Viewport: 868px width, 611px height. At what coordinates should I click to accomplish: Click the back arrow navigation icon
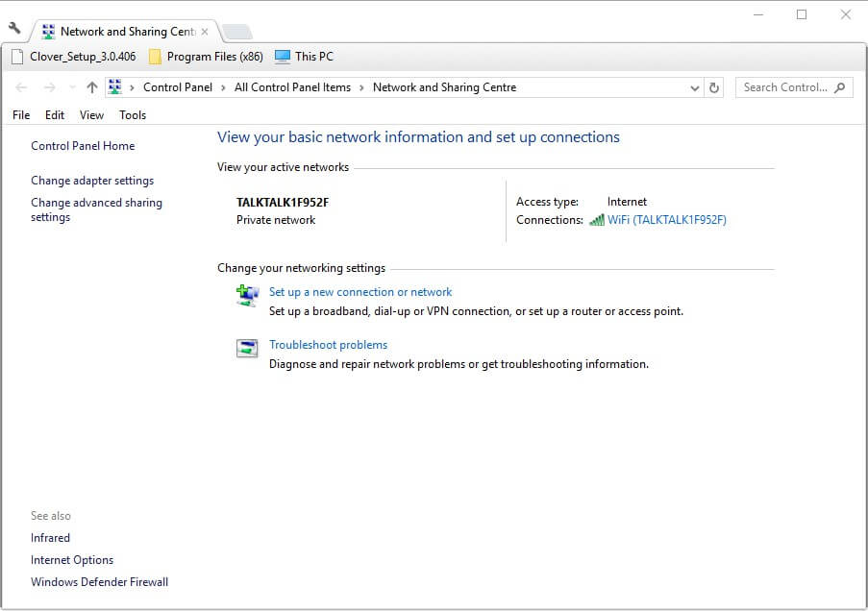[x=22, y=87]
